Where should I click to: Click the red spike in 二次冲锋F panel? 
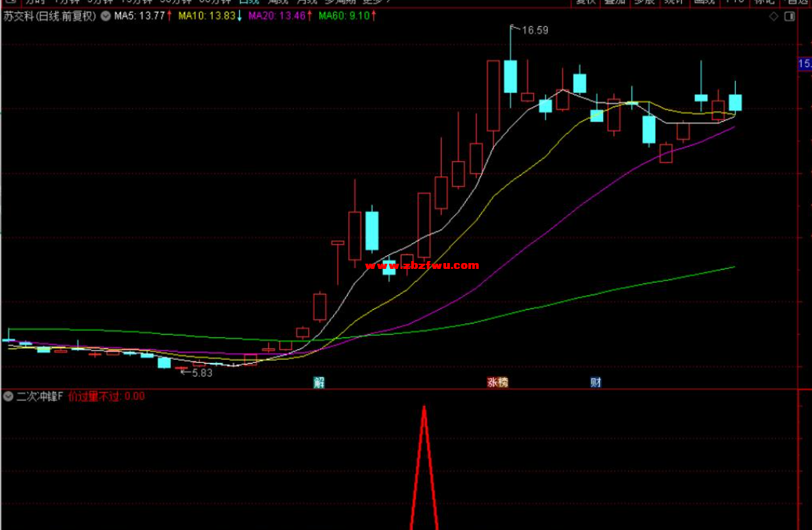[424, 467]
